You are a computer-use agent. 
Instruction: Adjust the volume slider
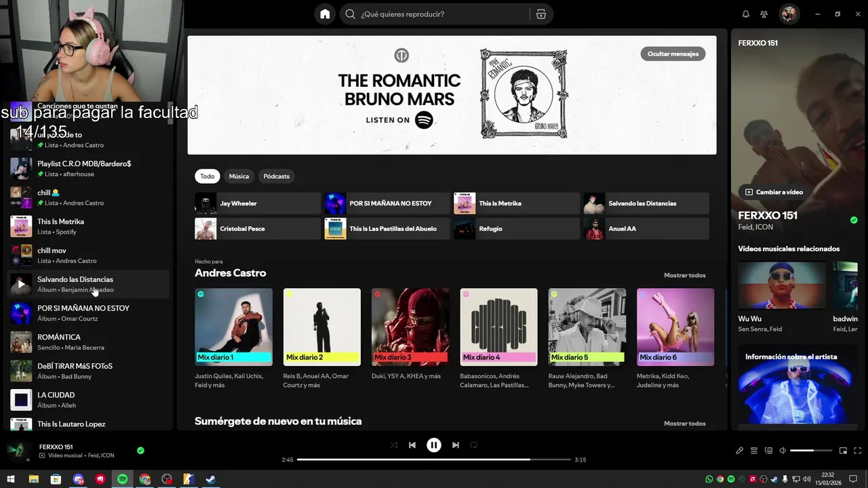811,451
